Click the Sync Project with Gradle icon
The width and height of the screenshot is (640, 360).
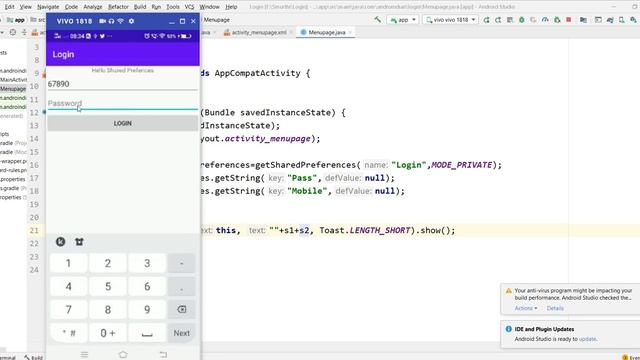(610, 20)
